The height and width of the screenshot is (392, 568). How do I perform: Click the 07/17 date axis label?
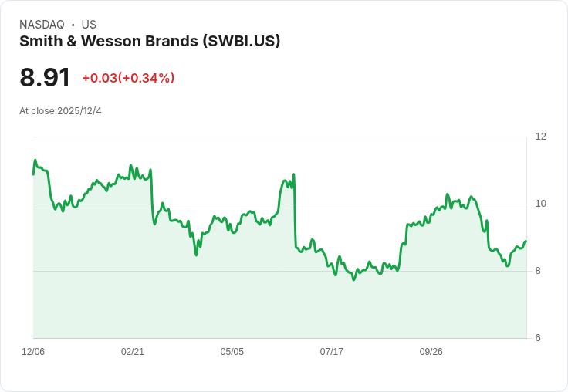(331, 352)
